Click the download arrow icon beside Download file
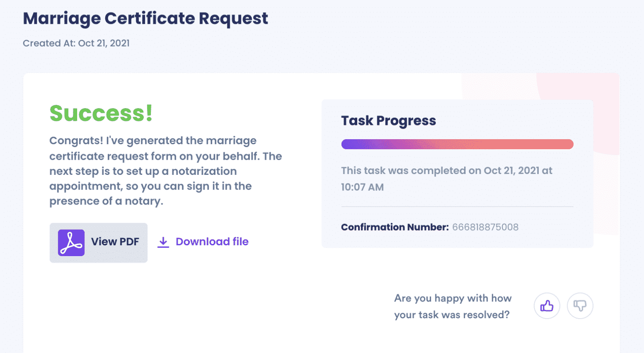Viewport: 644px width, 353px height. click(163, 242)
